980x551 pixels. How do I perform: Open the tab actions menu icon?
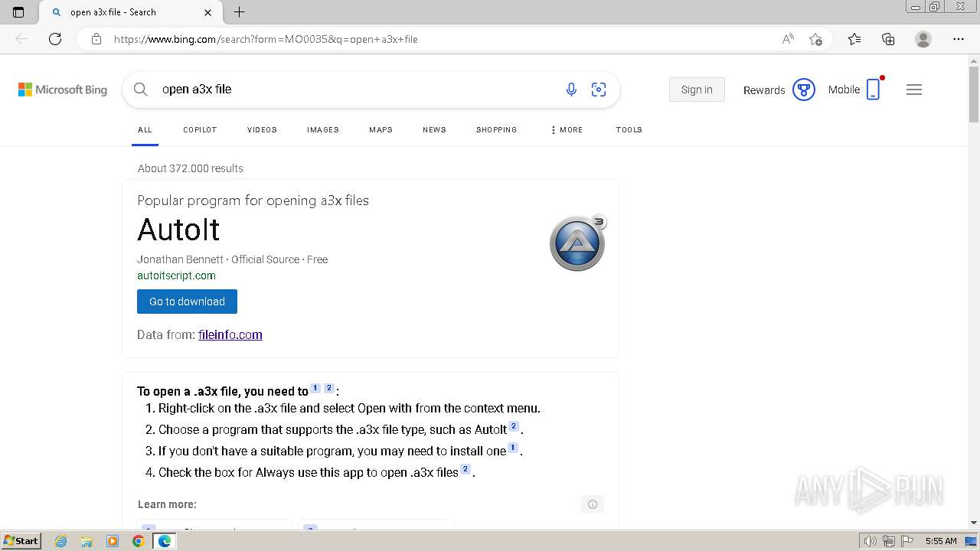[x=18, y=12]
